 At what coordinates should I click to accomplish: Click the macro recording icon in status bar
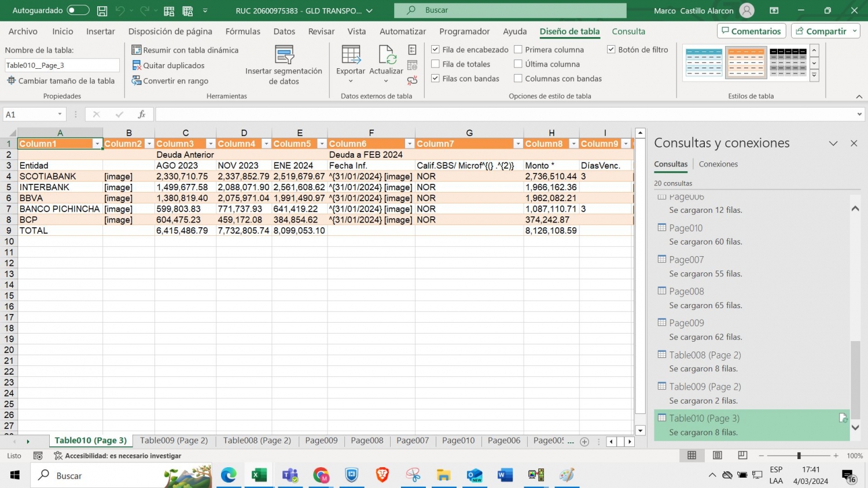click(38, 456)
